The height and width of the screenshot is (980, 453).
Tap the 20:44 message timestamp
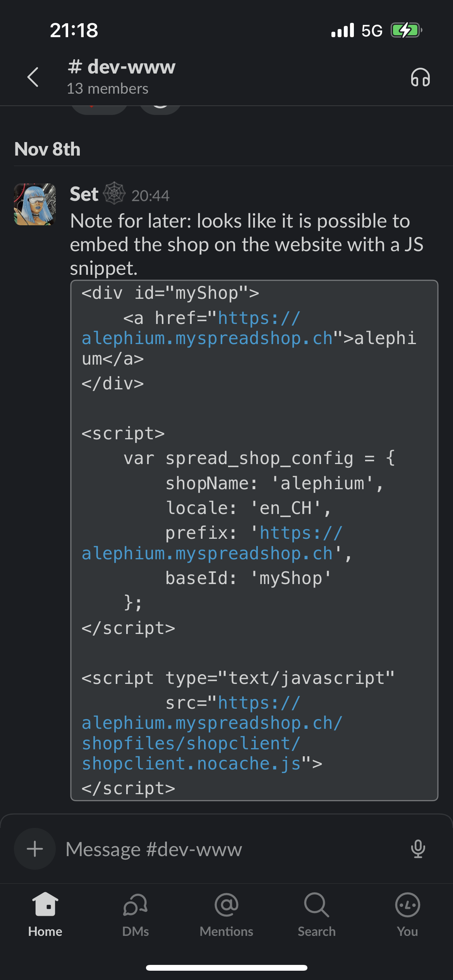tap(151, 195)
